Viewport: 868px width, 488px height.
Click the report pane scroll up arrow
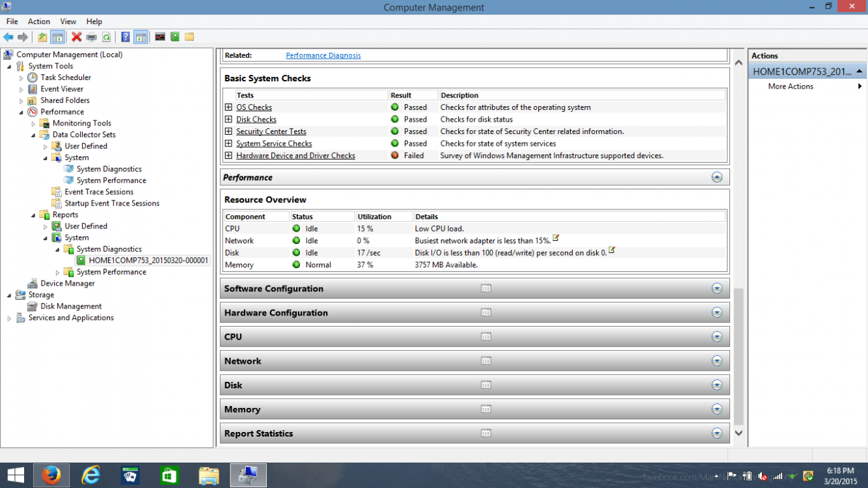tap(739, 63)
